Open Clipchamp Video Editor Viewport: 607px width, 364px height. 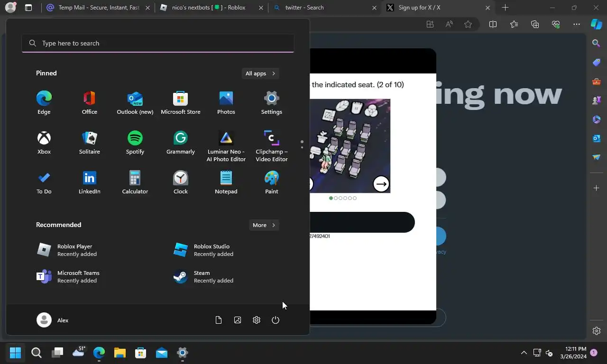pos(272,146)
